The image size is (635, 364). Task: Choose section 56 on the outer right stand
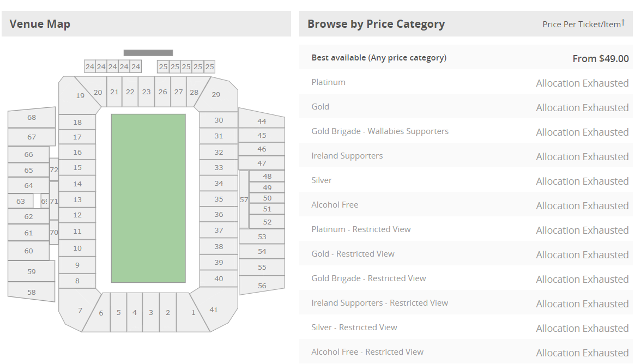pyautogui.click(x=262, y=286)
